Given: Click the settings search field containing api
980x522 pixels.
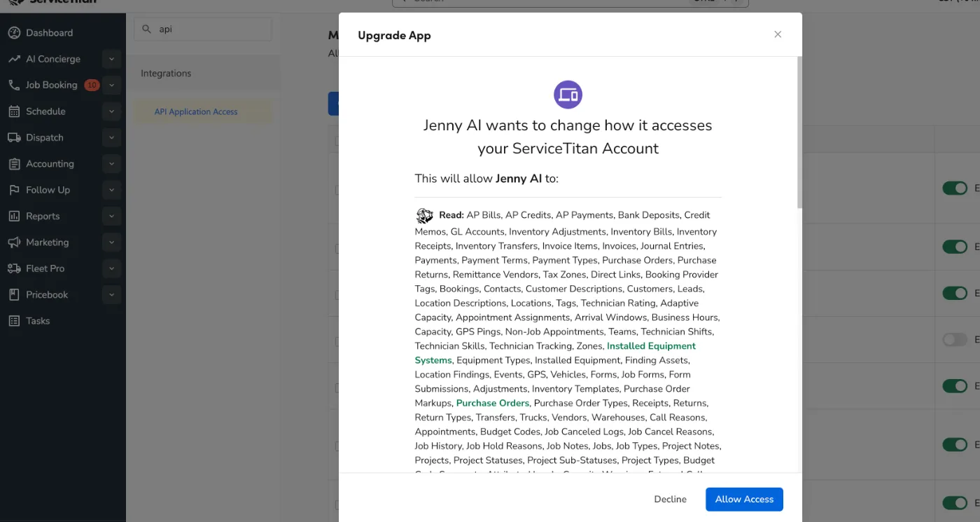Looking at the screenshot, I should coord(203,29).
